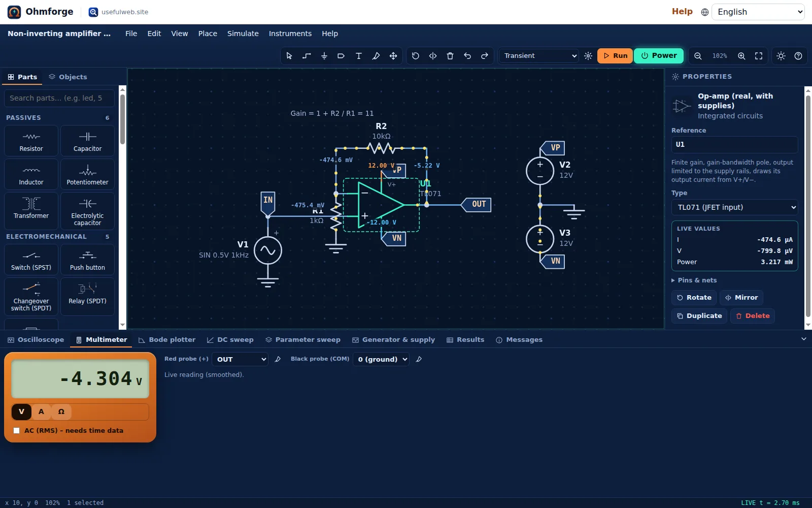
Task: Click the Search parts input field
Action: pos(59,98)
